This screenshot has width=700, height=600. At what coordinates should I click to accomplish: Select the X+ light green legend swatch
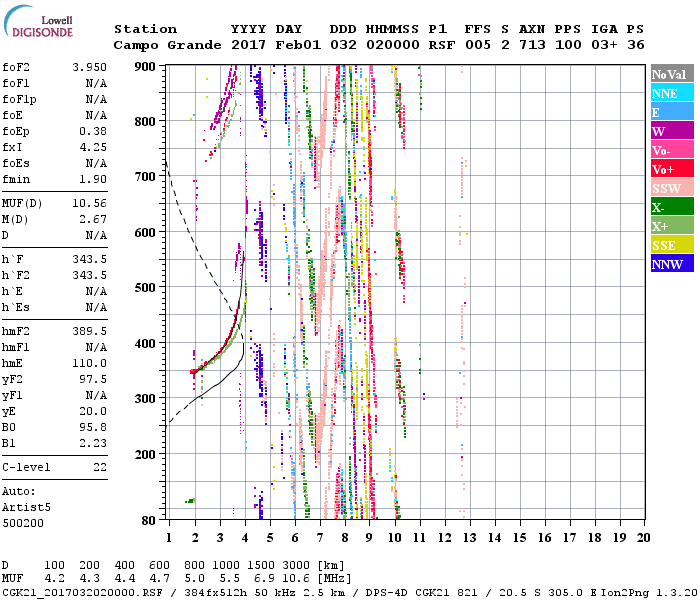tap(672, 225)
